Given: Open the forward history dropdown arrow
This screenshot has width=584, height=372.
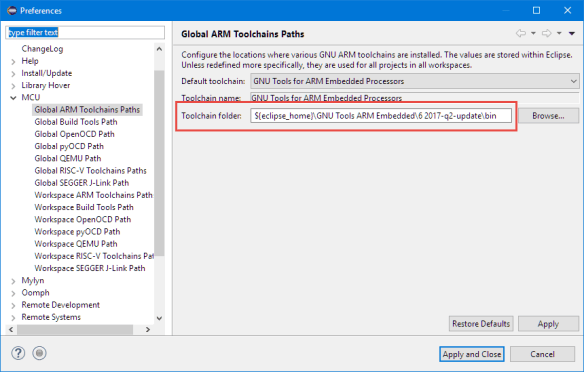Looking at the screenshot, I should [x=559, y=34].
